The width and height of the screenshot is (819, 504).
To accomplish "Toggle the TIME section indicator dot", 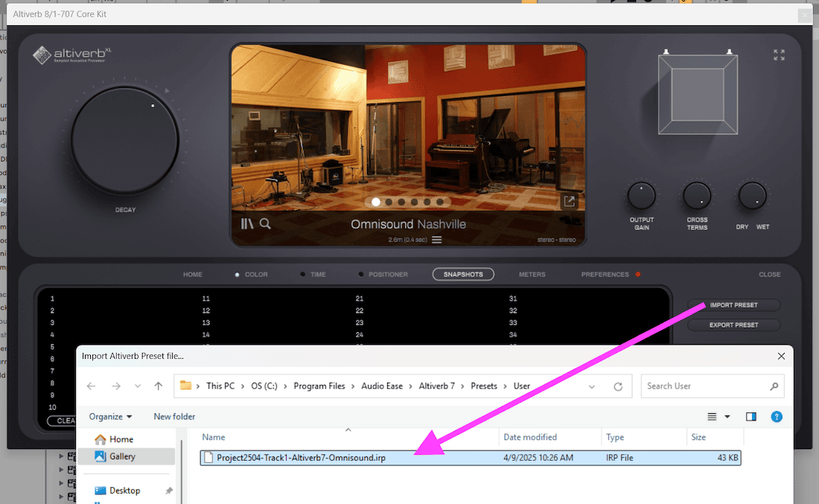I will coord(302,274).
